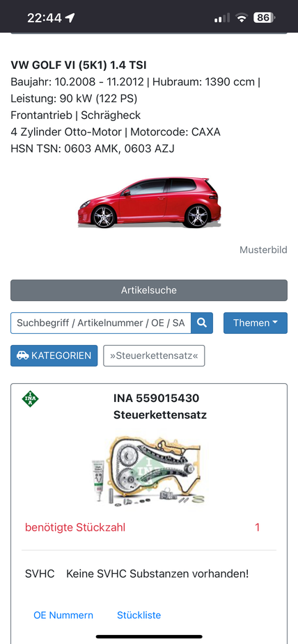The image size is (298, 644).
Task: Open the Stückliste tab
Action: 139,615
